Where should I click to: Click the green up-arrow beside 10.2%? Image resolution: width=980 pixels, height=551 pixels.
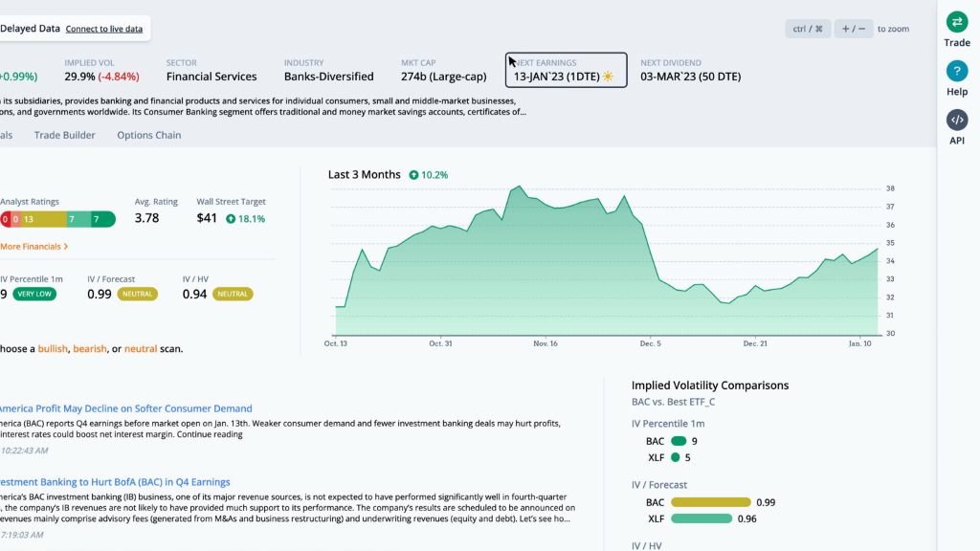point(413,175)
